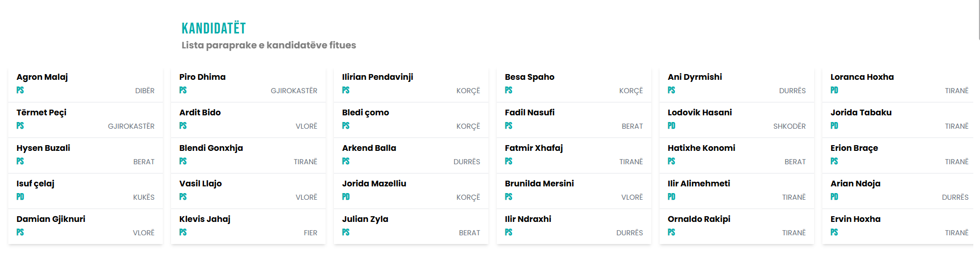Click the GJIROKASTËR region label for Tërmet Peçi
980x260 pixels.
[131, 127]
